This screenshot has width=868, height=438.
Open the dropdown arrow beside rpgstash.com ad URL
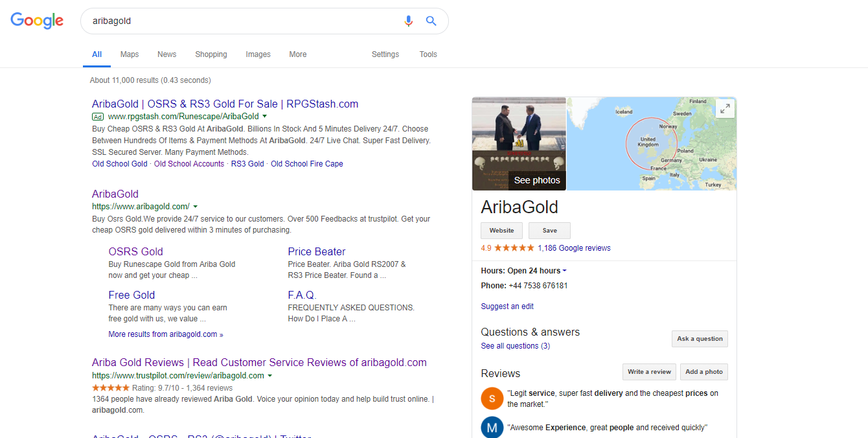coord(265,117)
